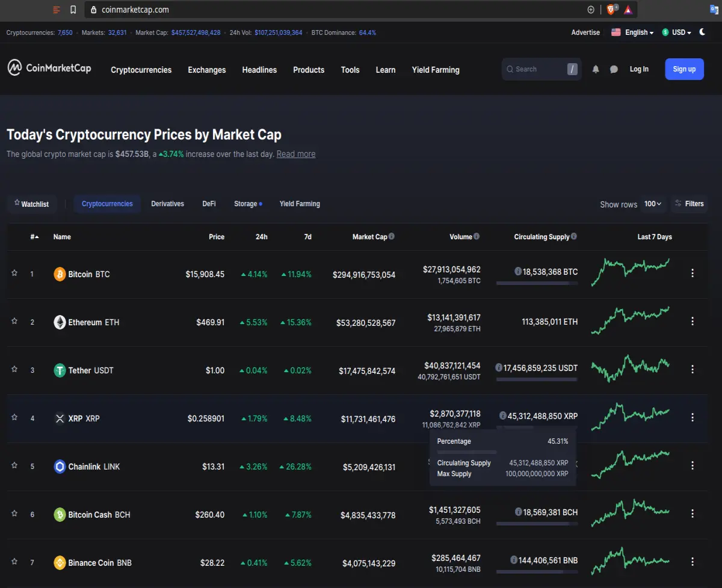This screenshot has height=588, width=722.
Task: Star Tether to add to watchlist
Action: 14,369
